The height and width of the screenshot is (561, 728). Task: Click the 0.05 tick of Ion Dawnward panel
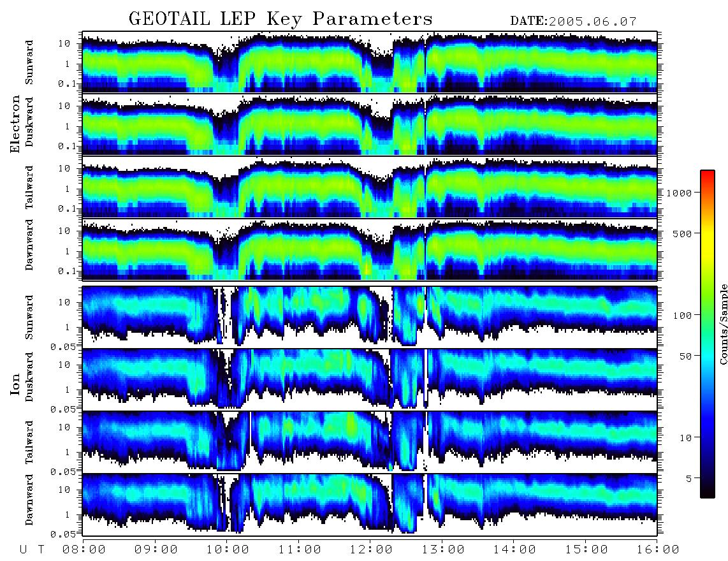(63, 534)
